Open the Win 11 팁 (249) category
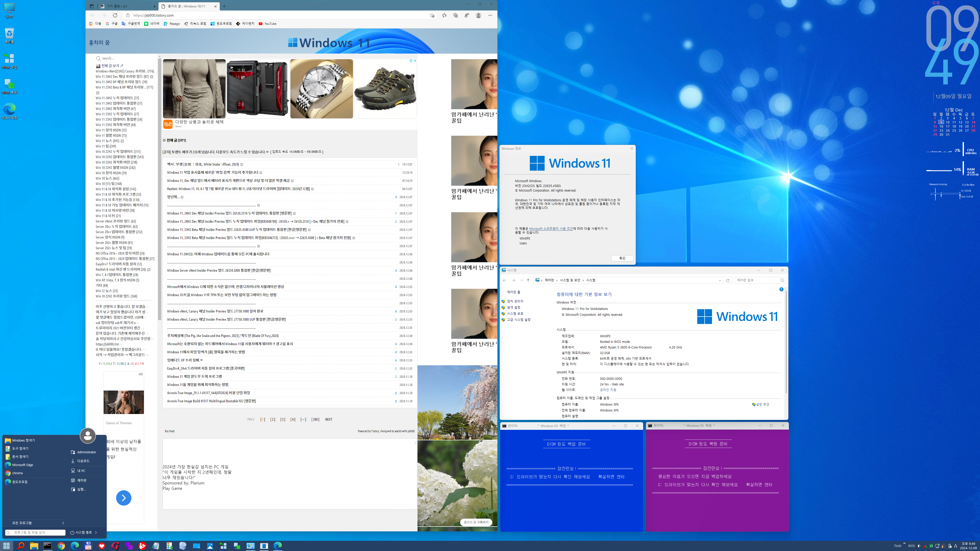The width and height of the screenshot is (980, 551). (x=106, y=146)
